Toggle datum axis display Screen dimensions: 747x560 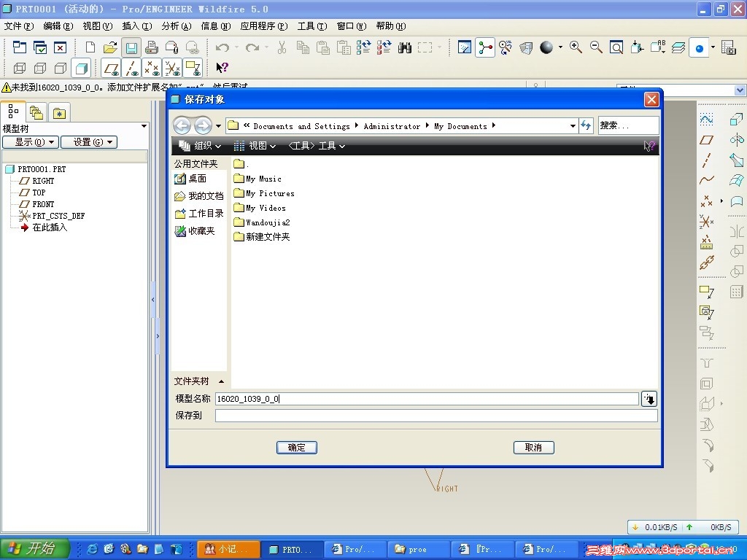coord(132,68)
